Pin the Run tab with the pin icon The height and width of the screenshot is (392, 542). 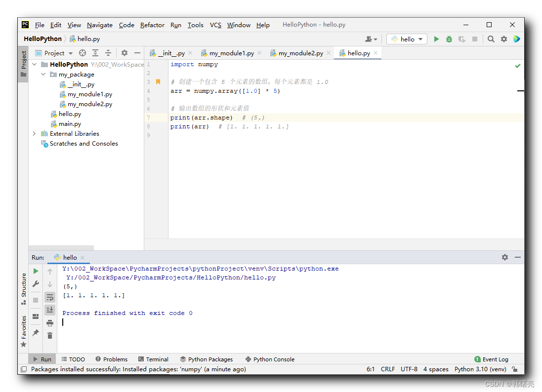(x=36, y=333)
